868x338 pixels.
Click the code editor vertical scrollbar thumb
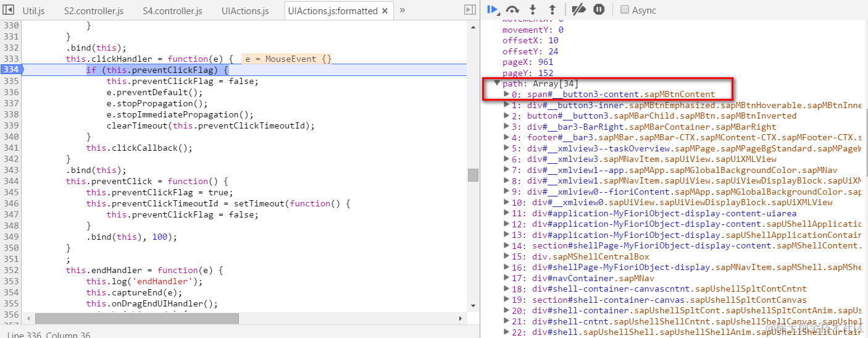coord(473,175)
